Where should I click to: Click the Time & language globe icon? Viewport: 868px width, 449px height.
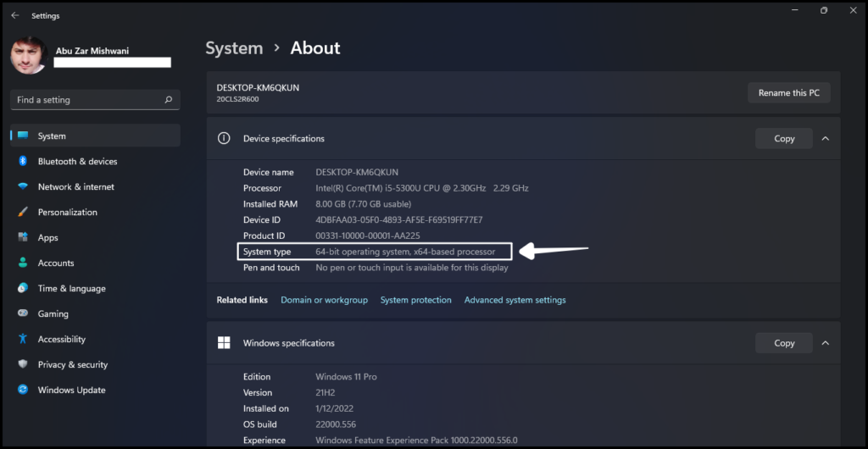pos(23,288)
